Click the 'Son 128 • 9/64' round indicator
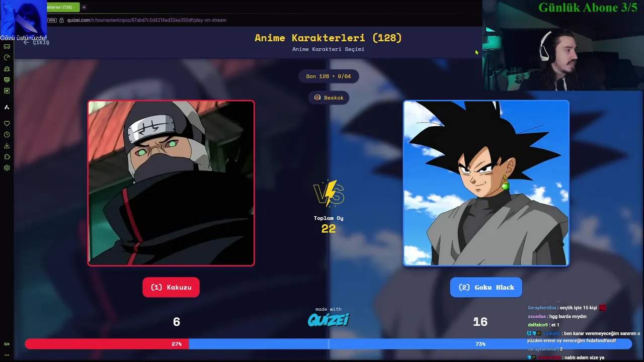The image size is (644, 362). coord(329,76)
